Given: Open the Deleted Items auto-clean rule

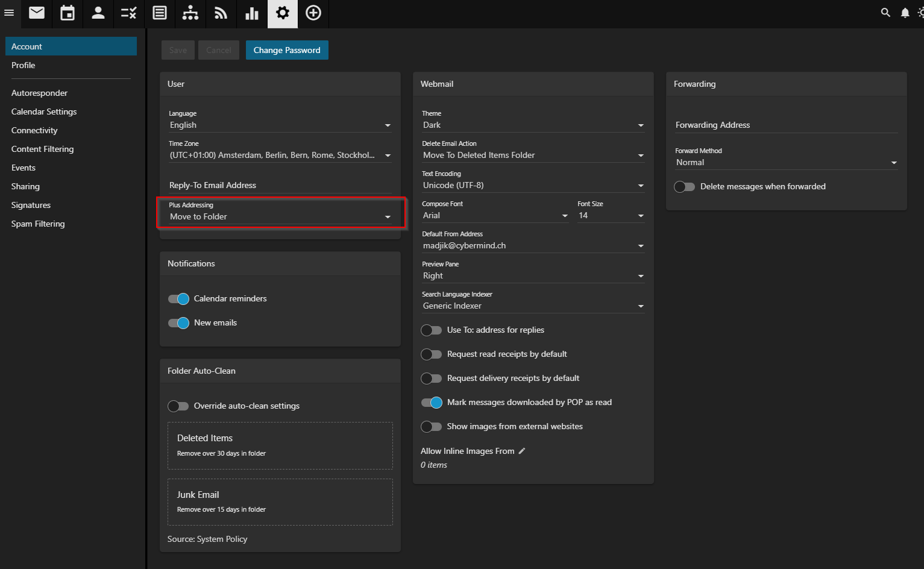Looking at the screenshot, I should [x=280, y=445].
